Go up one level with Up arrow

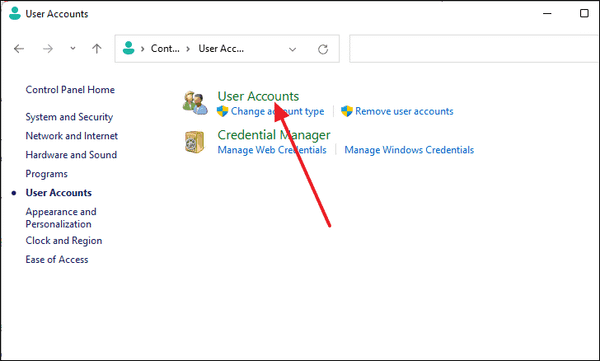coord(97,49)
